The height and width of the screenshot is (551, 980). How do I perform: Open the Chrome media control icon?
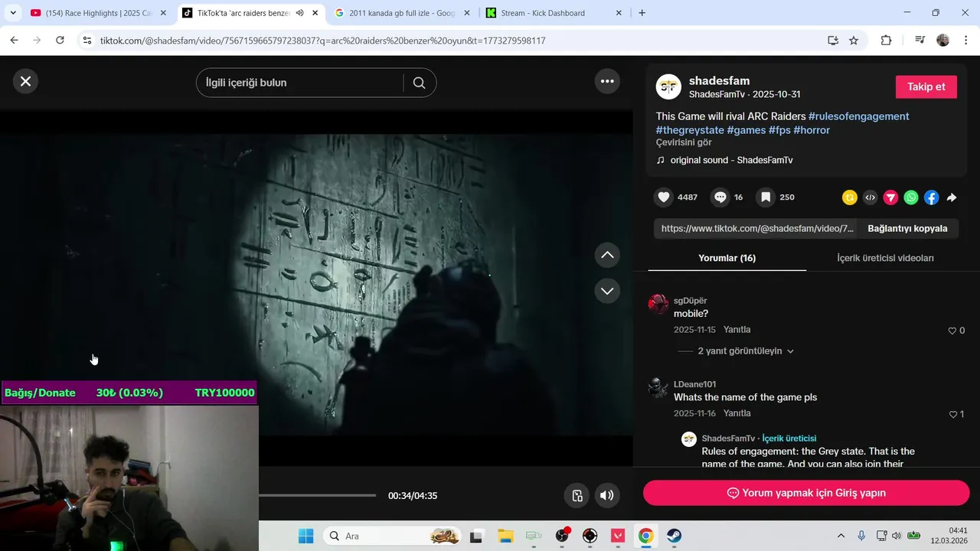(920, 41)
